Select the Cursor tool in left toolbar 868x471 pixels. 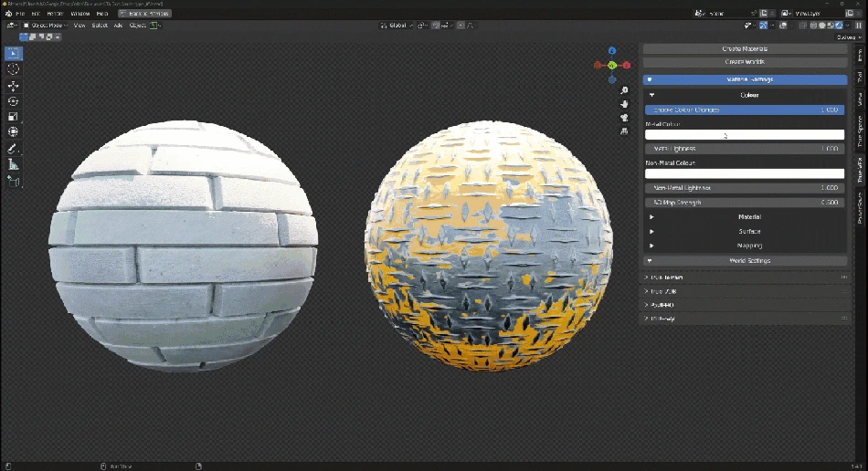[x=14, y=69]
